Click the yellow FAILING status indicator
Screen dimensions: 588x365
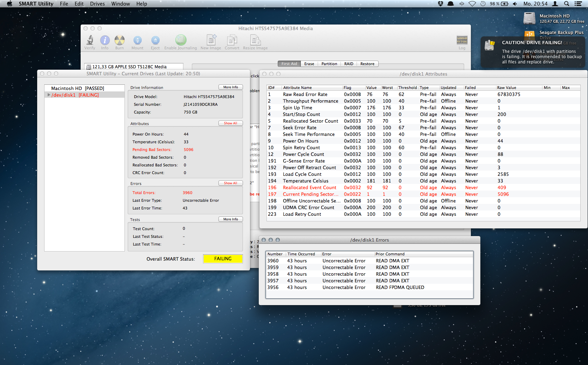click(223, 259)
